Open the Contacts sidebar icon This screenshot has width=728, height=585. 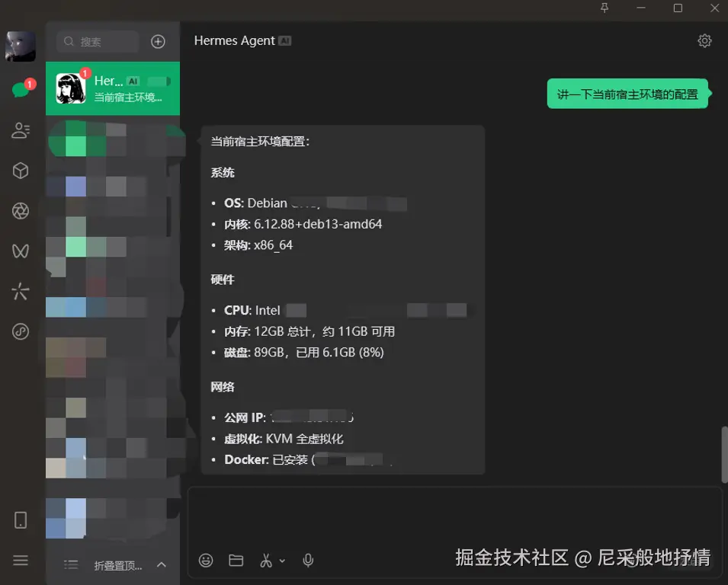(21, 130)
